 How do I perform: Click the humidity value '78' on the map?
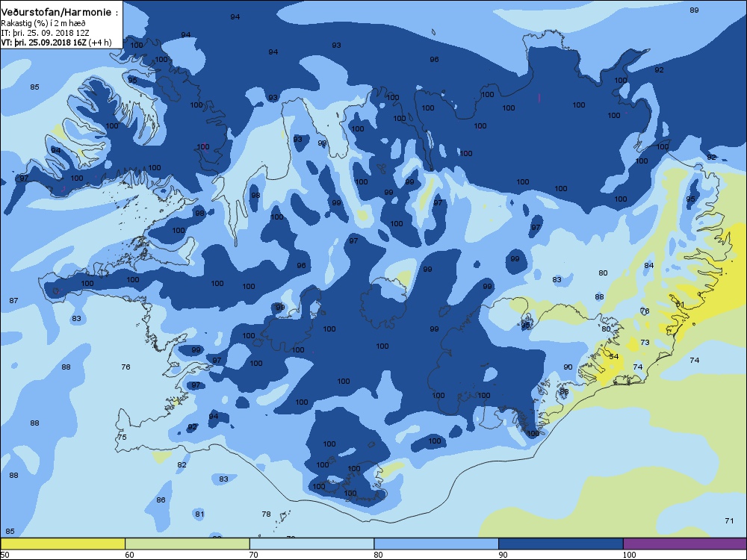point(267,514)
